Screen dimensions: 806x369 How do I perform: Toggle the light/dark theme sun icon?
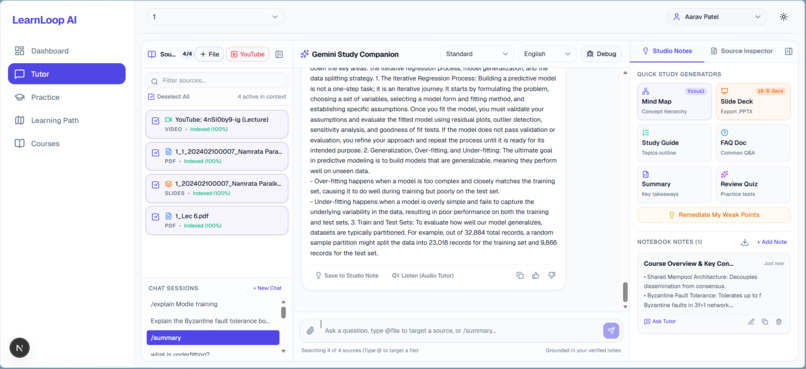click(x=783, y=17)
